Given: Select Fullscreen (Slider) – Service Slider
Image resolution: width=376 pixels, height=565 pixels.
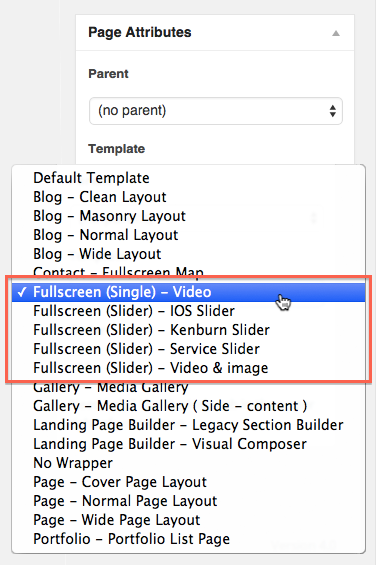Looking at the screenshot, I should click(x=189, y=349).
